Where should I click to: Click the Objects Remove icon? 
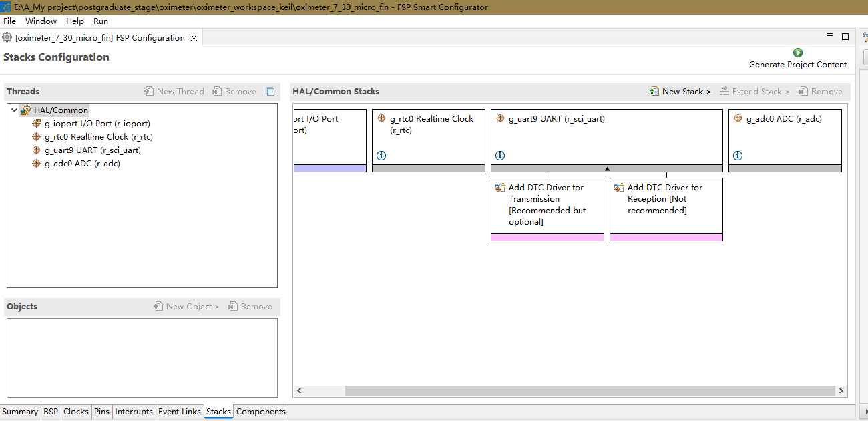point(233,307)
